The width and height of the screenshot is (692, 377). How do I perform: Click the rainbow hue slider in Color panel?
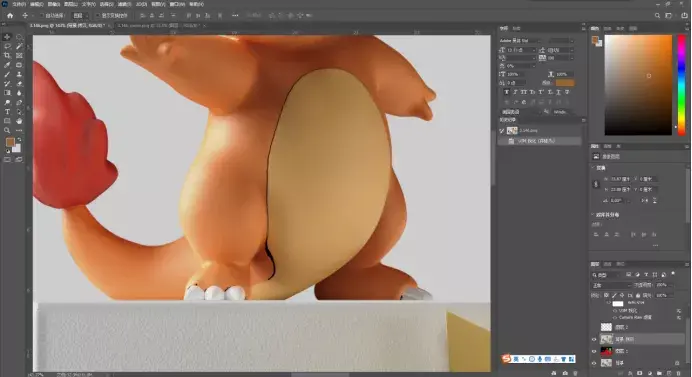click(681, 85)
